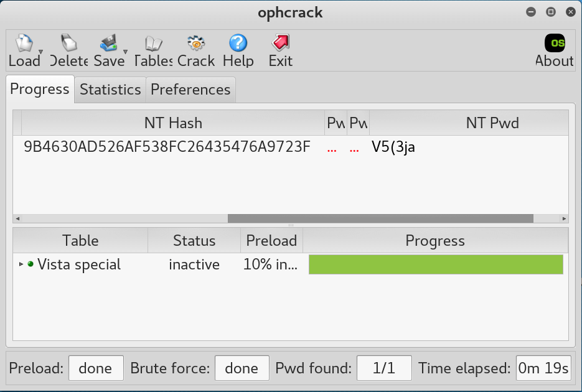The width and height of the screenshot is (582, 392).
Task: Click the horizontal scrollbar of hash table
Action: (380, 218)
